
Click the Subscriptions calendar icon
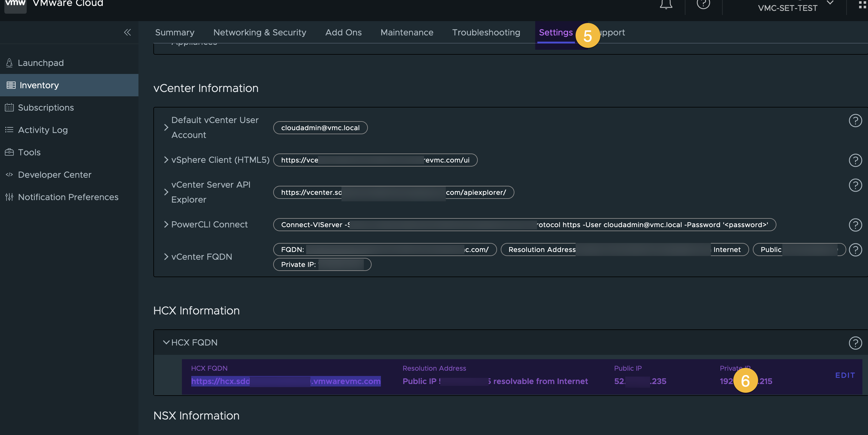(x=9, y=107)
